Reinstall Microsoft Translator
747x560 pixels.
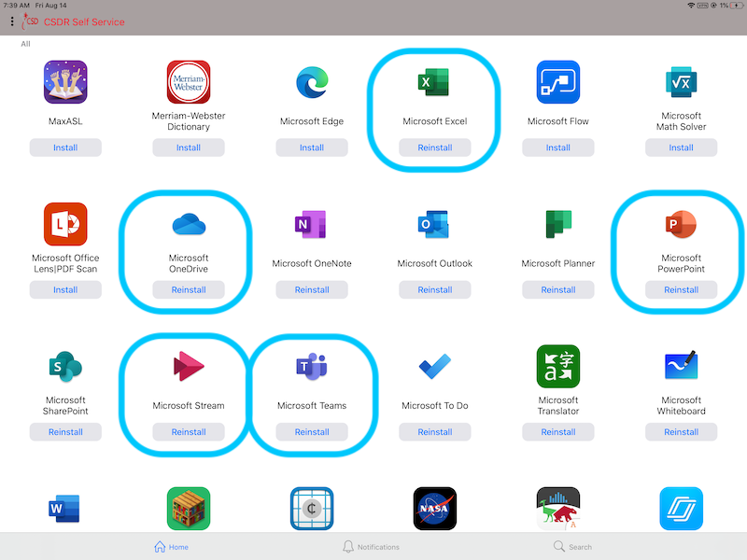pyautogui.click(x=557, y=432)
